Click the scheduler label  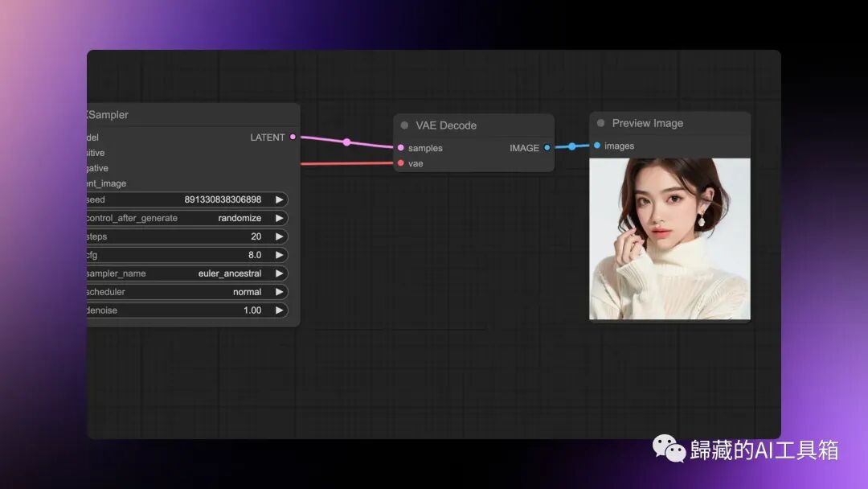(106, 292)
